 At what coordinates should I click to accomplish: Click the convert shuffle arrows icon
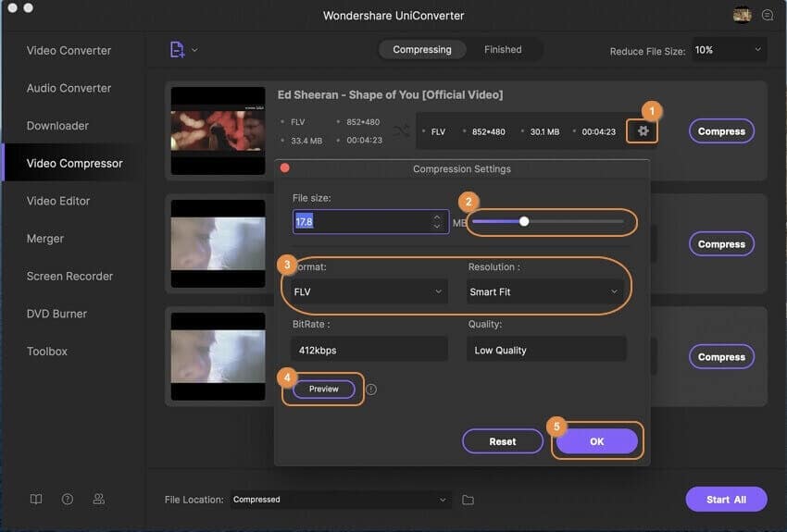click(x=402, y=131)
